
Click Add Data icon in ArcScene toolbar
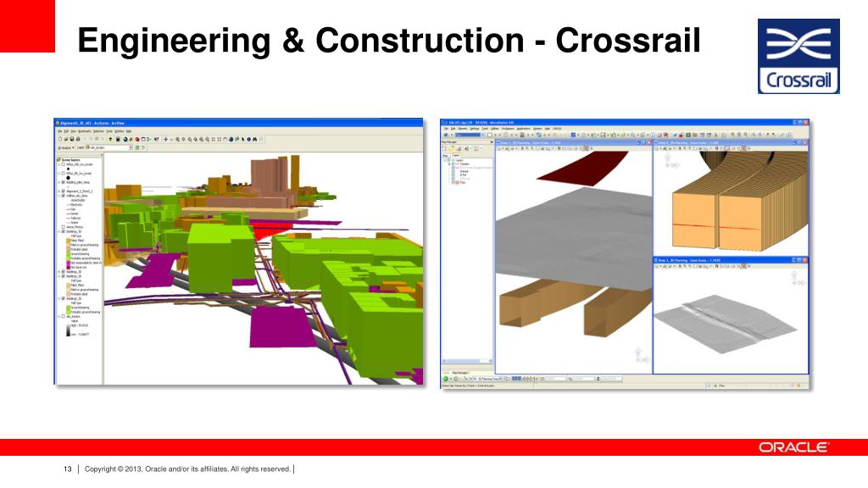110,139
